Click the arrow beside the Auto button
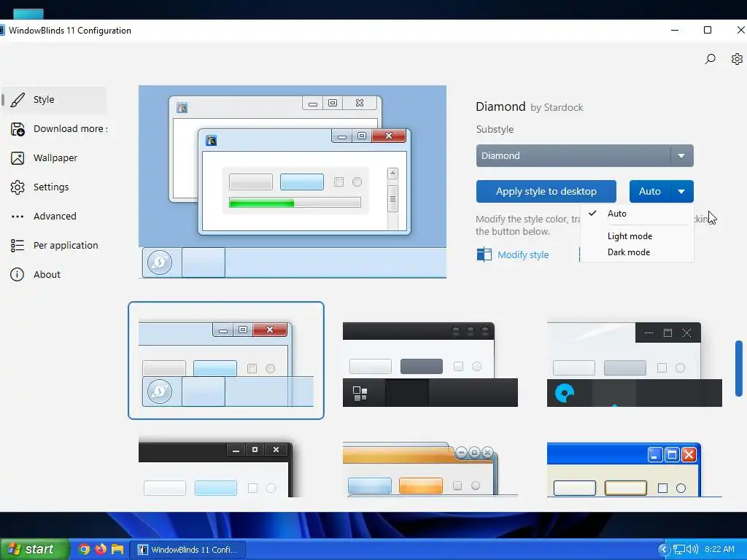This screenshot has height=560, width=747. point(681,192)
